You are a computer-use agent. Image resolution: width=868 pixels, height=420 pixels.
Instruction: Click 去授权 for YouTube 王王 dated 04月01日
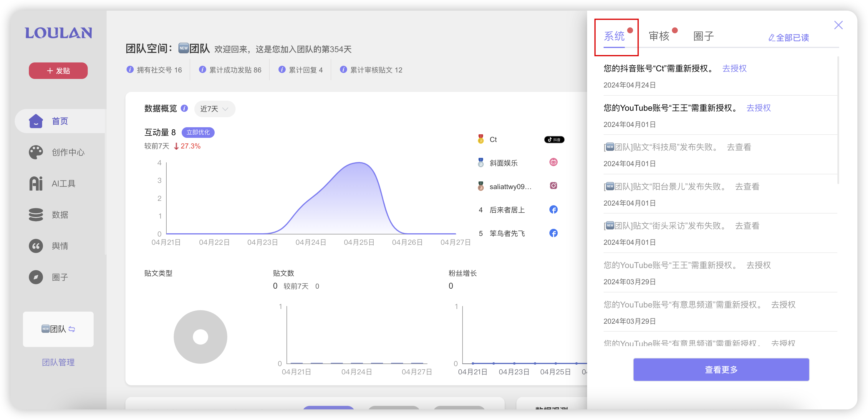click(x=759, y=108)
